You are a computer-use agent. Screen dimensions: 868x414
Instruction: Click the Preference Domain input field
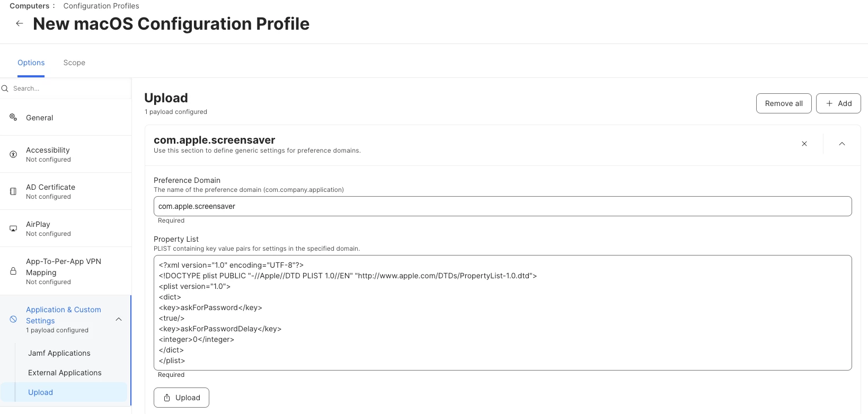[x=502, y=206]
